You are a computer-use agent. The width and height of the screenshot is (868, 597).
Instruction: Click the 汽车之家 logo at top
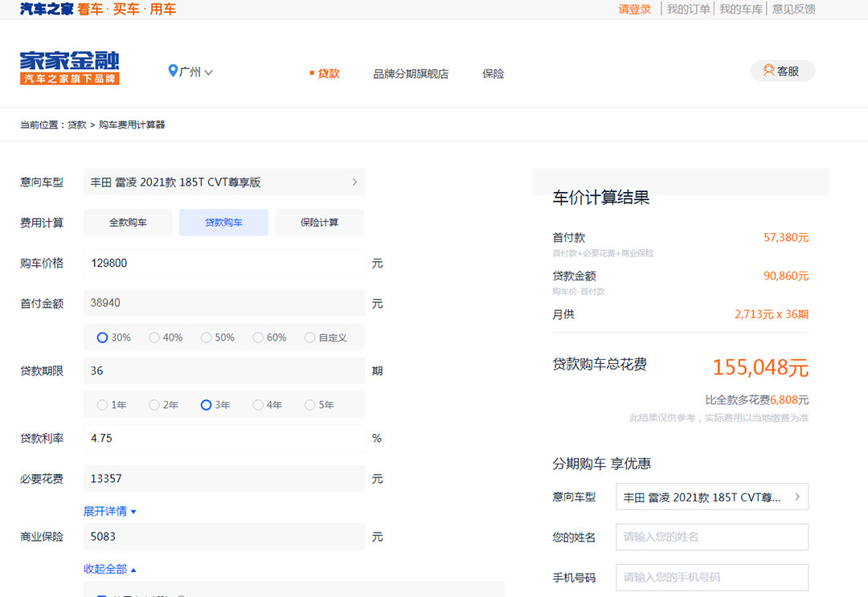47,10
